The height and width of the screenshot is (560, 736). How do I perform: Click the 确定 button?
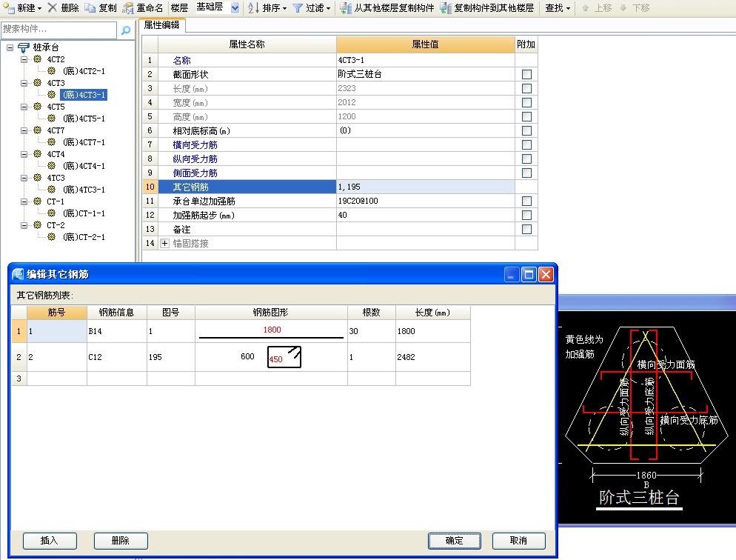[x=455, y=541]
